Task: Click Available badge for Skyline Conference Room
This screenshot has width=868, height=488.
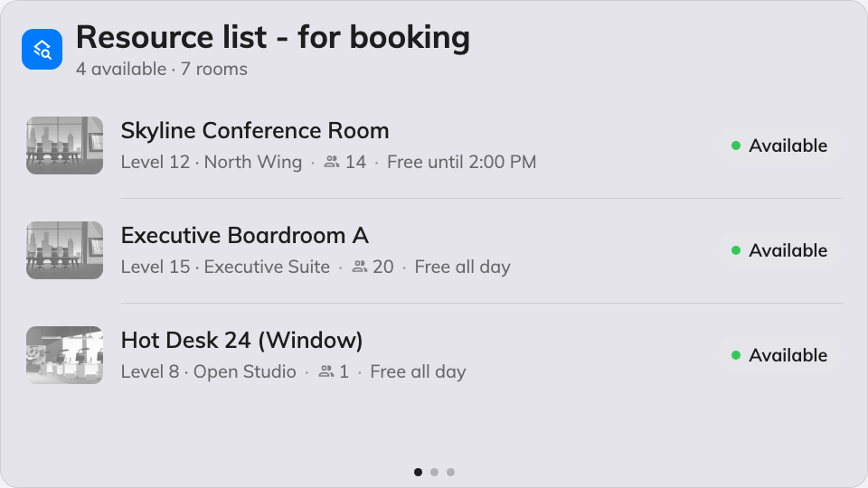Action: [x=779, y=145]
